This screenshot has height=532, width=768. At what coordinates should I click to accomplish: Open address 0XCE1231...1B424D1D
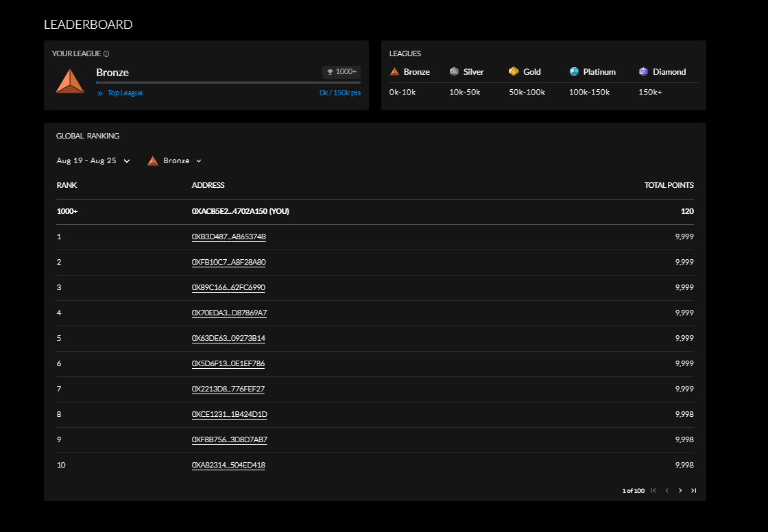[x=229, y=415]
